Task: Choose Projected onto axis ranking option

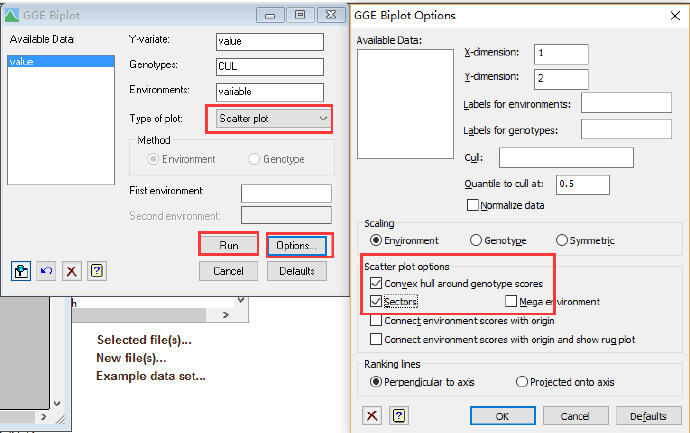Action: click(521, 381)
